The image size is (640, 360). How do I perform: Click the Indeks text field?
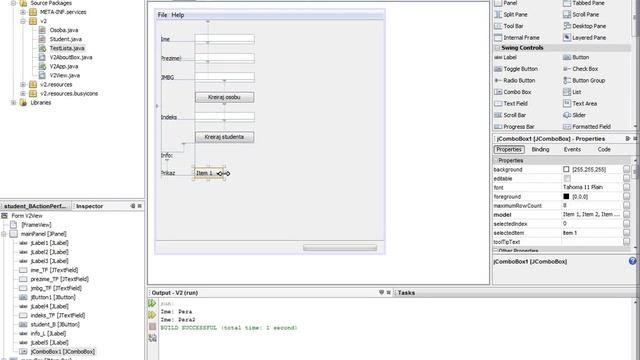point(224,117)
